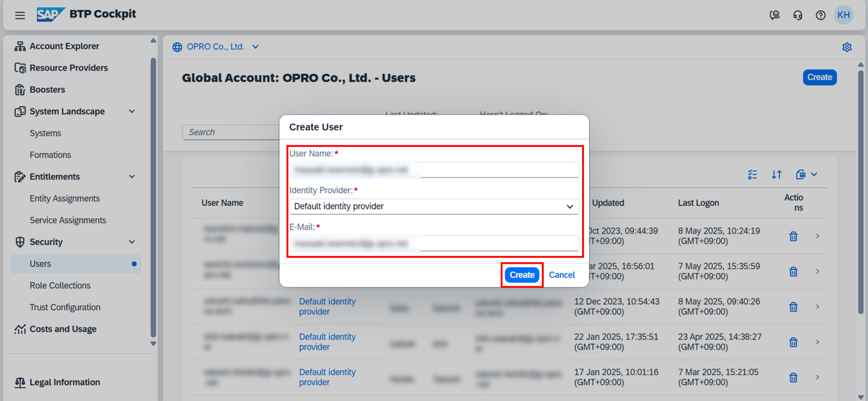Delete the first user with trash icon

[x=793, y=236]
